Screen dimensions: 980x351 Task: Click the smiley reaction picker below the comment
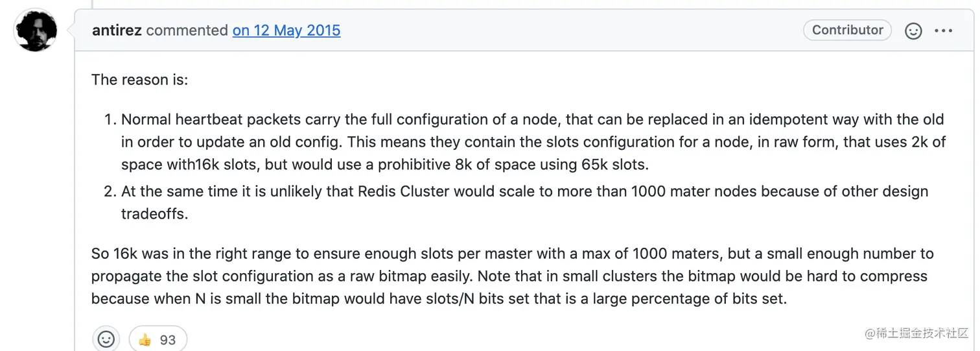(106, 339)
